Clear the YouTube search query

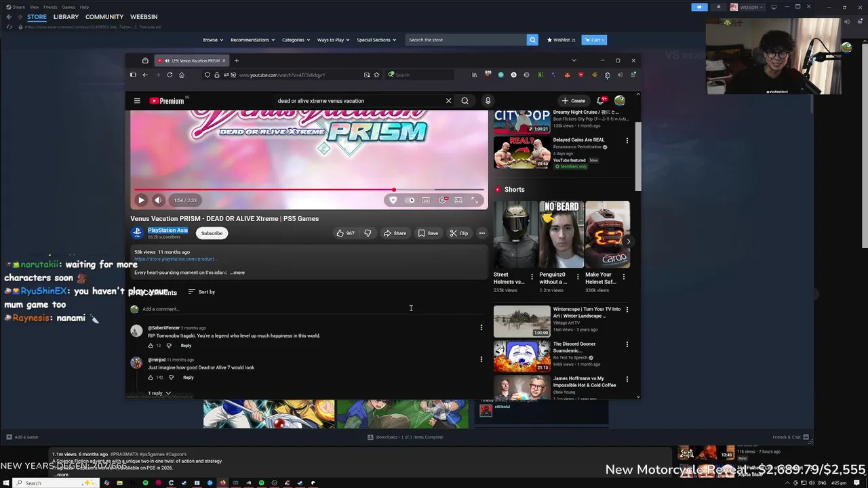pos(448,101)
